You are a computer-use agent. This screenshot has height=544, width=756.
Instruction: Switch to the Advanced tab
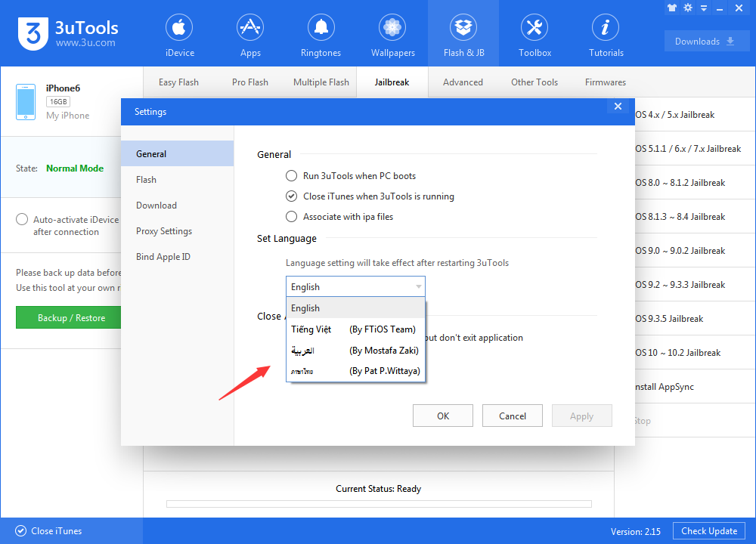coord(463,82)
